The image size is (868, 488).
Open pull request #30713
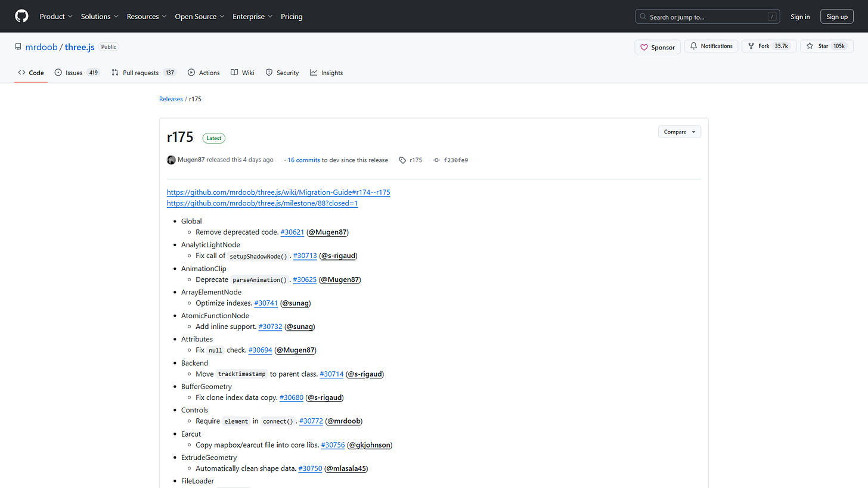coord(305,256)
